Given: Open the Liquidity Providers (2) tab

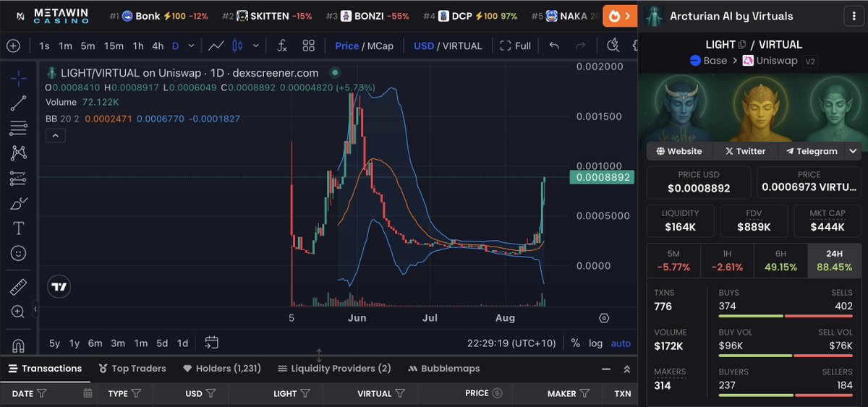Looking at the screenshot, I should (x=334, y=368).
